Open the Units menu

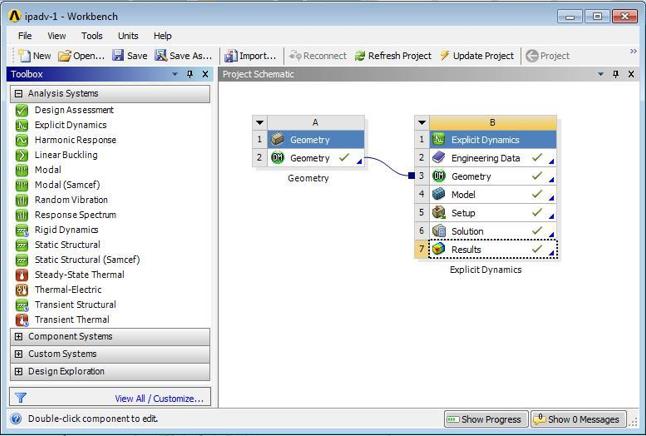click(x=128, y=36)
